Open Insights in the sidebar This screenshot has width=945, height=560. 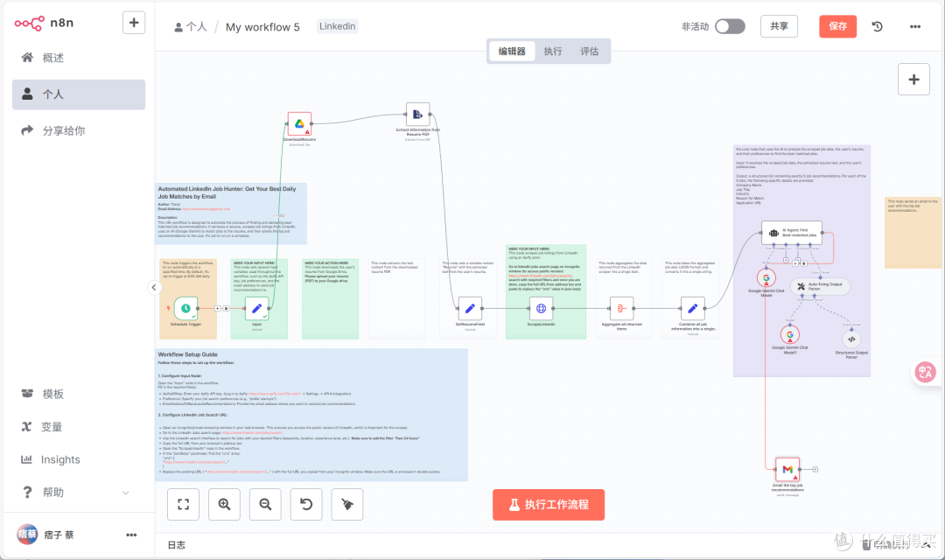79,459
